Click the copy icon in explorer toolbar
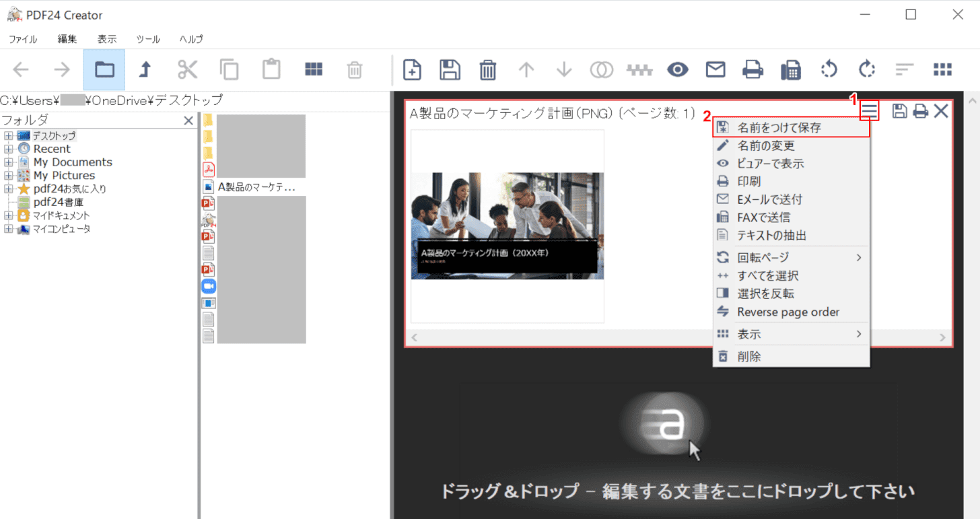This screenshot has height=519, width=980. [x=230, y=69]
